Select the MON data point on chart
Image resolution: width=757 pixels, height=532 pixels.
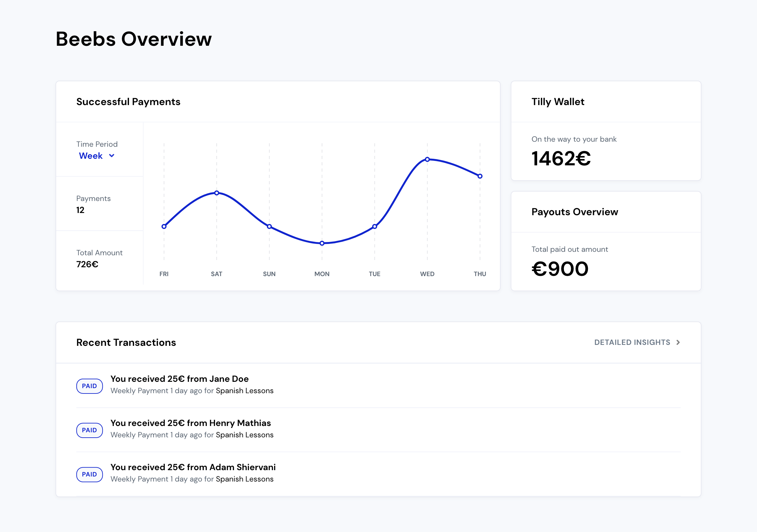[322, 243]
